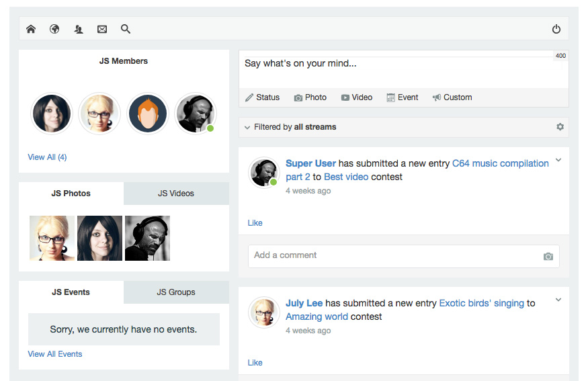
Task: Open headphones man photo in JS Photos
Action: pyautogui.click(x=147, y=238)
